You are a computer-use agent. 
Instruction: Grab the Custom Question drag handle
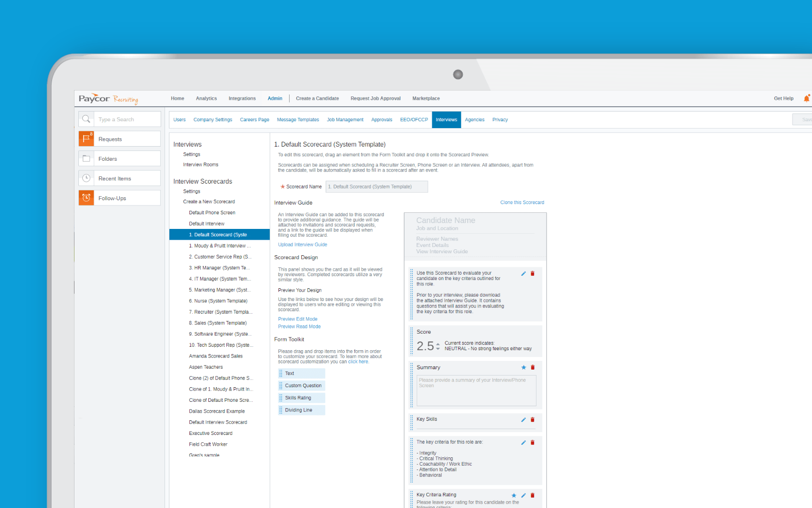click(281, 386)
